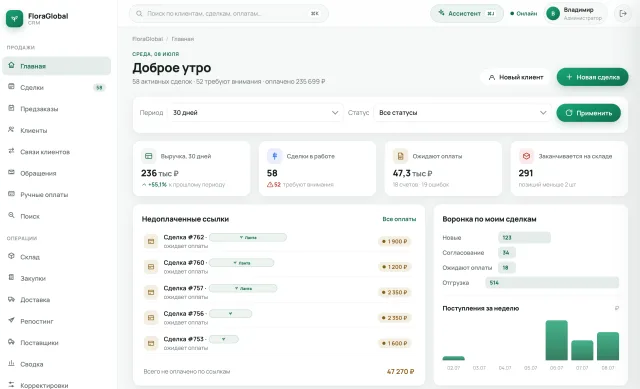Screen dimensions: 640x389
Task: Go to Закупки in sidebar
Action: (56, 278)
